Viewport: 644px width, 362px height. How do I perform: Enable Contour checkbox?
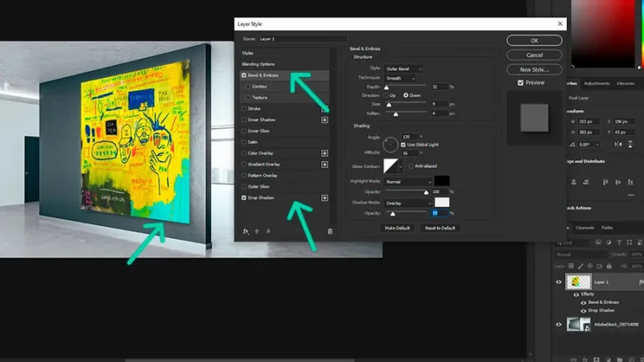[x=248, y=87]
